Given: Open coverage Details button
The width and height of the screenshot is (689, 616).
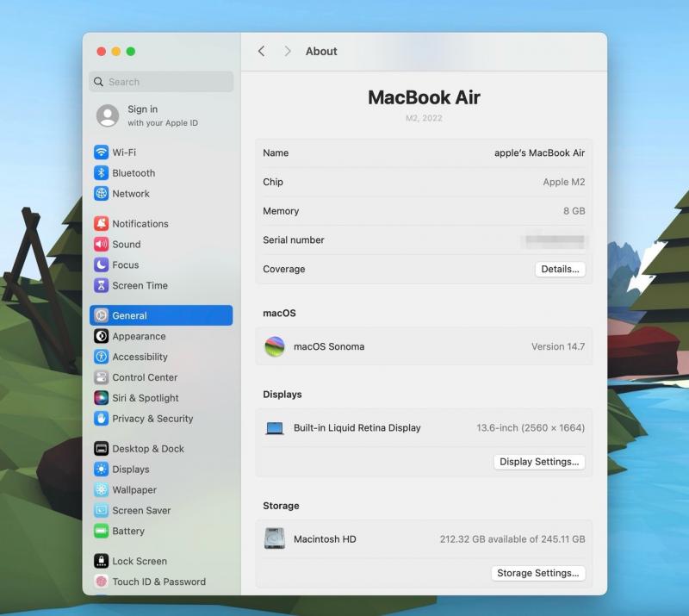Looking at the screenshot, I should pos(560,269).
